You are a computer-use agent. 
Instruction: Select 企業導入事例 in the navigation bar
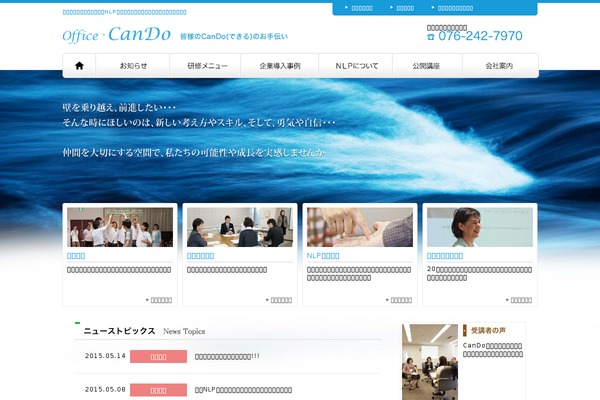point(280,66)
